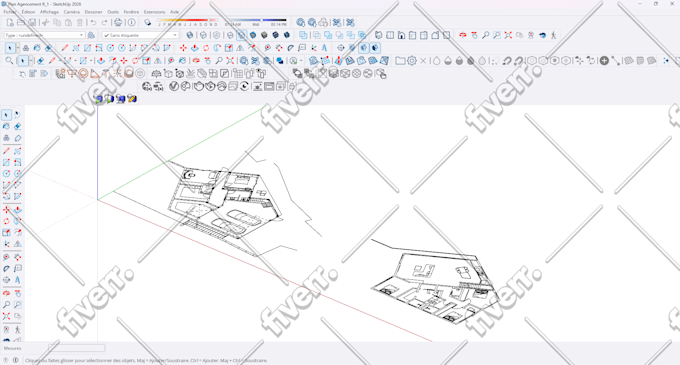
Task: Click the Open file icon
Action: (x=21, y=23)
